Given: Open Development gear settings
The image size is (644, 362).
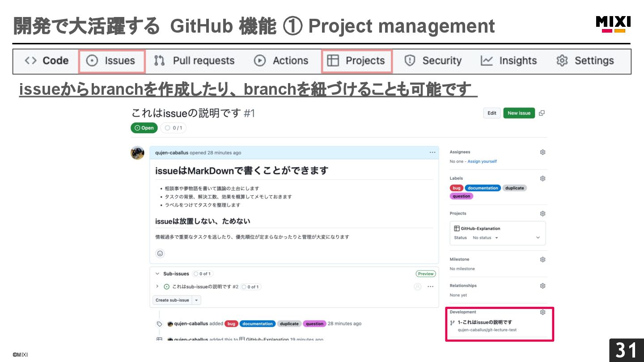Looking at the screenshot, I should (542, 312).
